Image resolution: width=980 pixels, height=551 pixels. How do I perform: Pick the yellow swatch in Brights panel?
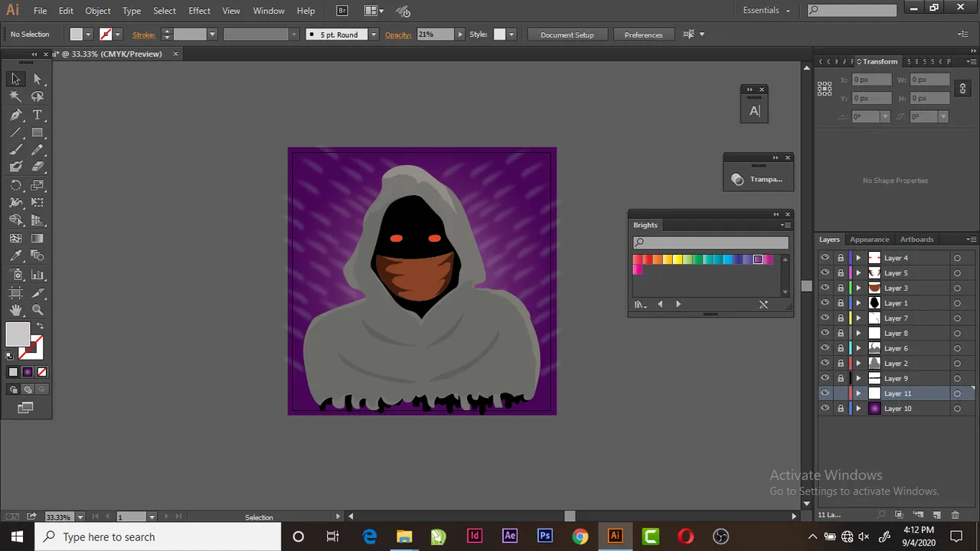click(677, 260)
